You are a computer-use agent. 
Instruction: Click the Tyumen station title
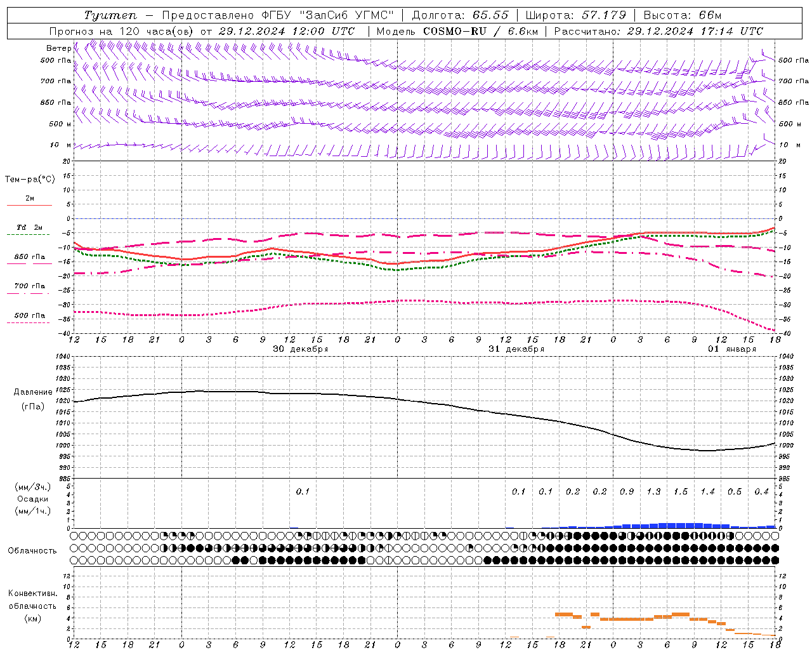tap(110, 15)
